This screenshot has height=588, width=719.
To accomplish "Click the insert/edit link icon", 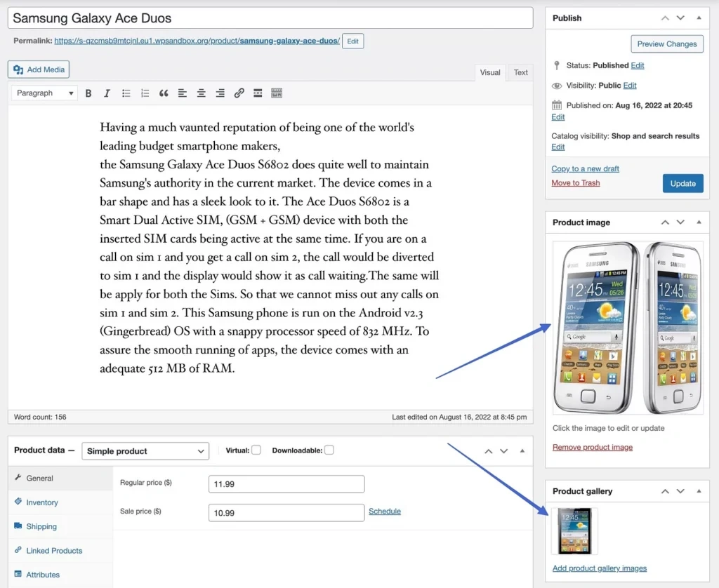I will 239,93.
